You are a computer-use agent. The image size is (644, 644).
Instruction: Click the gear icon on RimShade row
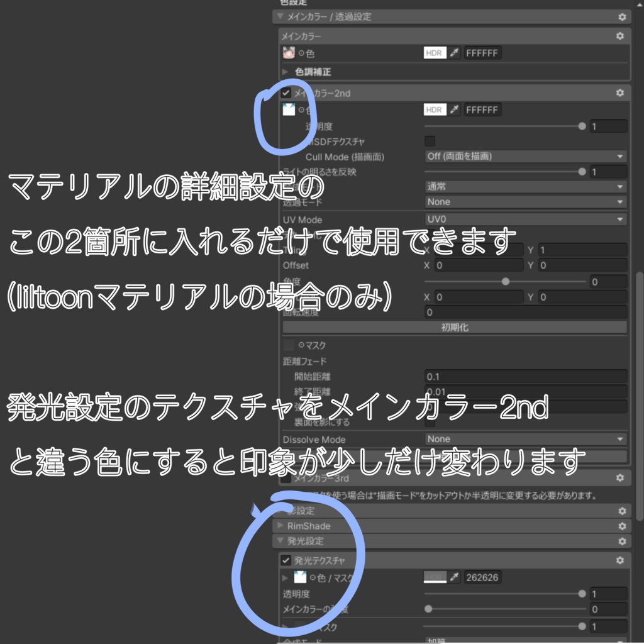pyautogui.click(x=620, y=526)
